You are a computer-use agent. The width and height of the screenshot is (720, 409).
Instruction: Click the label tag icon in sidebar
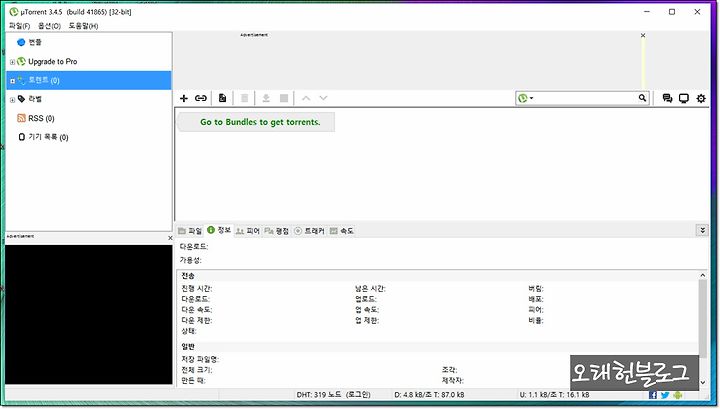[21, 99]
